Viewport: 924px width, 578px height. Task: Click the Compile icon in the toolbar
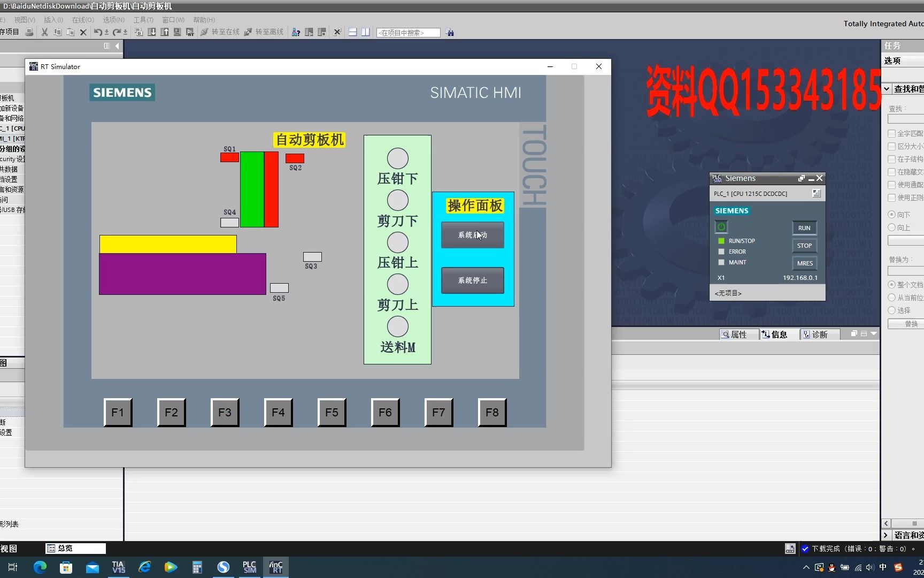pyautogui.click(x=138, y=32)
